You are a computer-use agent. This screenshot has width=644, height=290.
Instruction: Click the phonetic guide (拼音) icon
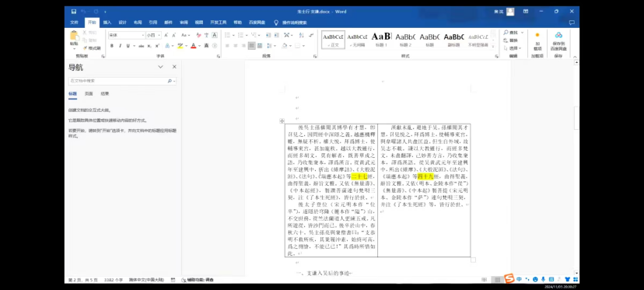tap(207, 35)
